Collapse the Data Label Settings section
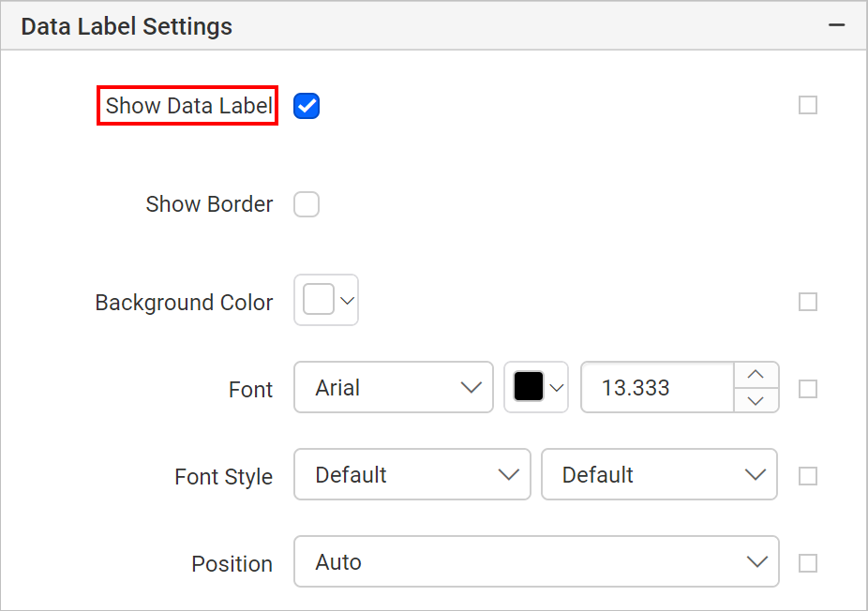This screenshot has height=611, width=868. [836, 25]
